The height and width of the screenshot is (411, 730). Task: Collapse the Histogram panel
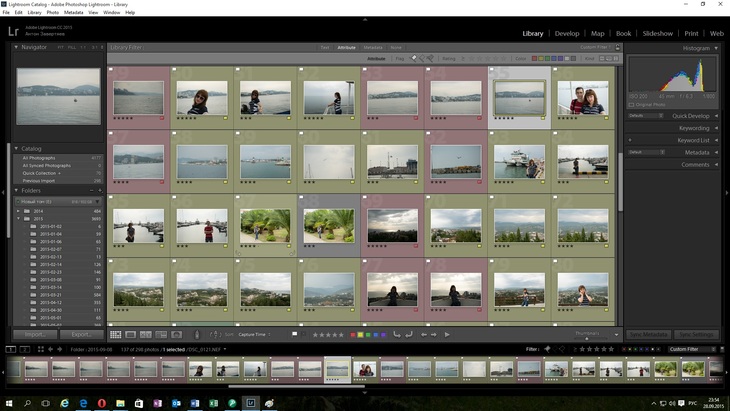coord(716,48)
